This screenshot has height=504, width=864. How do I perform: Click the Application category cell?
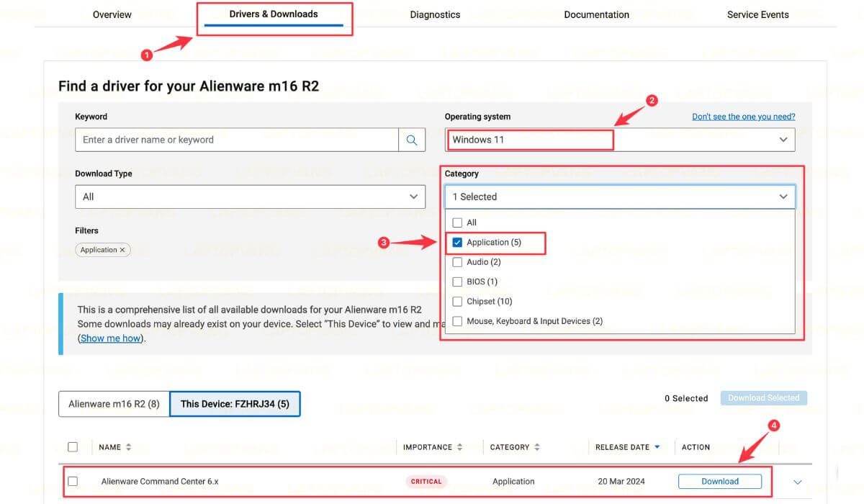[x=513, y=482]
